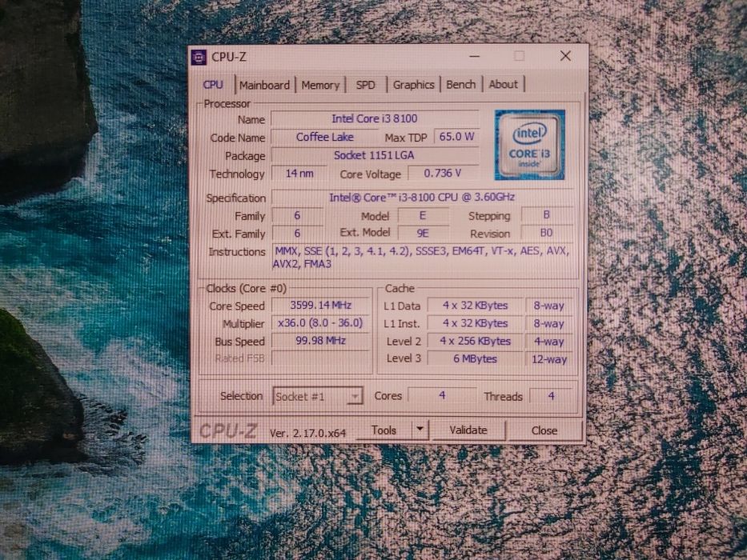Click the L1 Inst. size 4 x 32 KBytes

(475, 323)
